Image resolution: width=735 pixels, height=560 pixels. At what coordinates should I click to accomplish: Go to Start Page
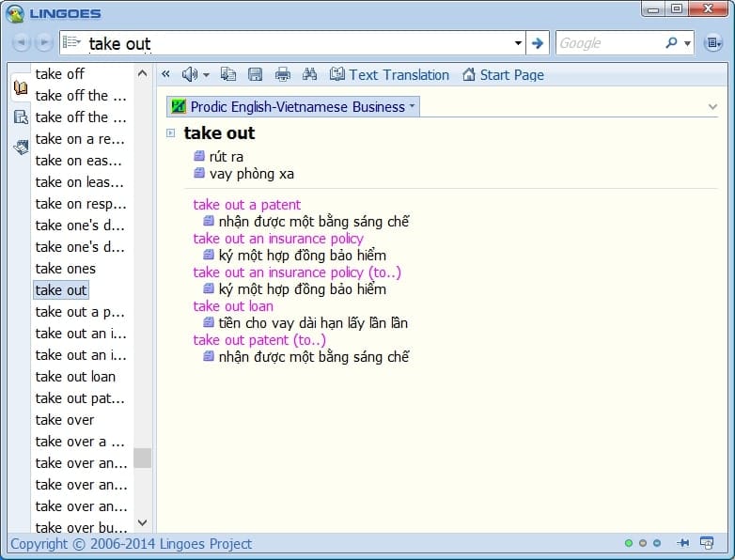click(x=503, y=74)
